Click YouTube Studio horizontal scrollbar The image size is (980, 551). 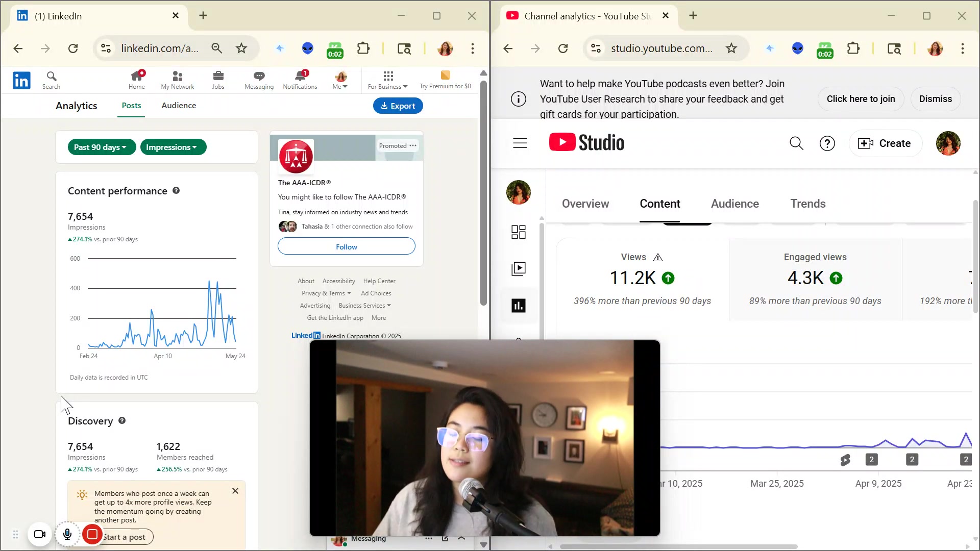(x=679, y=546)
